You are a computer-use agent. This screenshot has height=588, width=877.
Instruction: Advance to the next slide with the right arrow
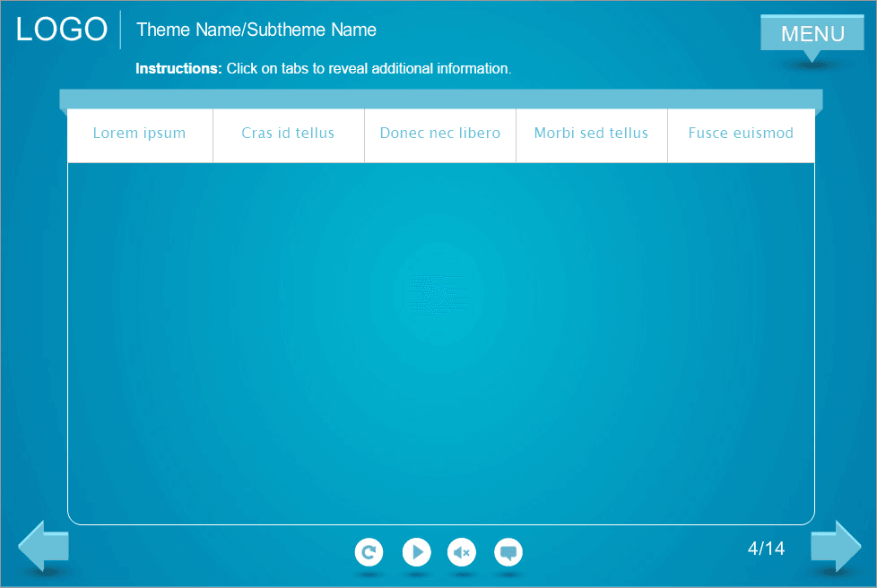(x=835, y=546)
